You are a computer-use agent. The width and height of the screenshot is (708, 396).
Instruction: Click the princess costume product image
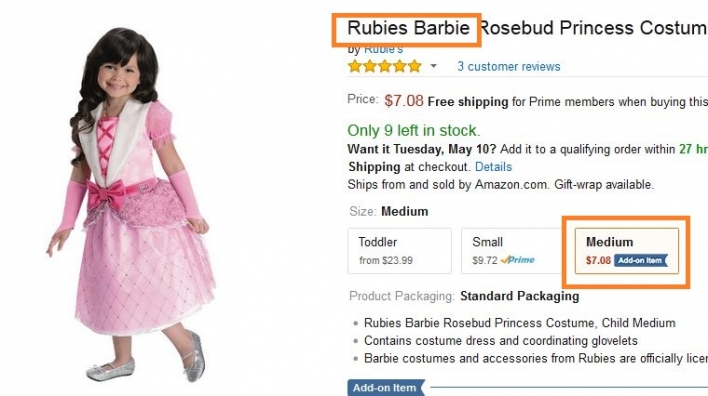131,204
